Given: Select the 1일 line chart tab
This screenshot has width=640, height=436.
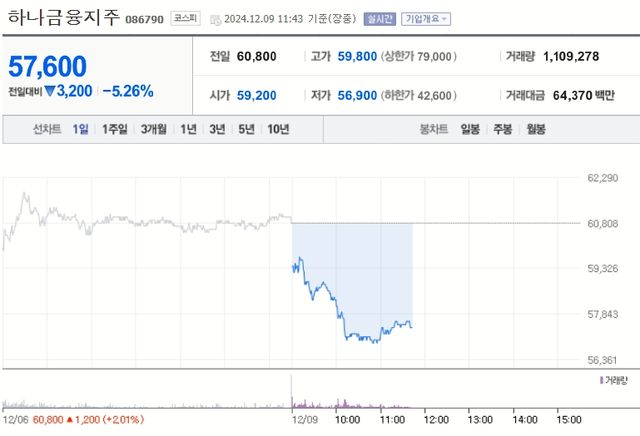Looking at the screenshot, I should click(80, 129).
